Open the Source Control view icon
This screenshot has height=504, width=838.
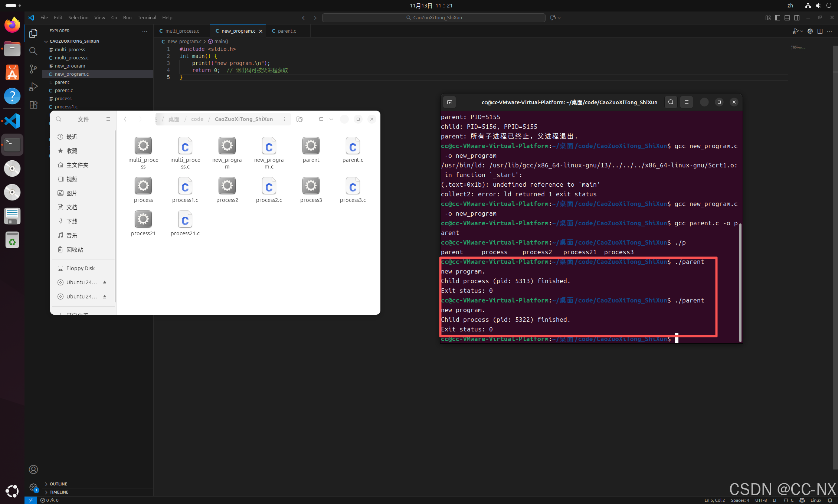(33, 69)
